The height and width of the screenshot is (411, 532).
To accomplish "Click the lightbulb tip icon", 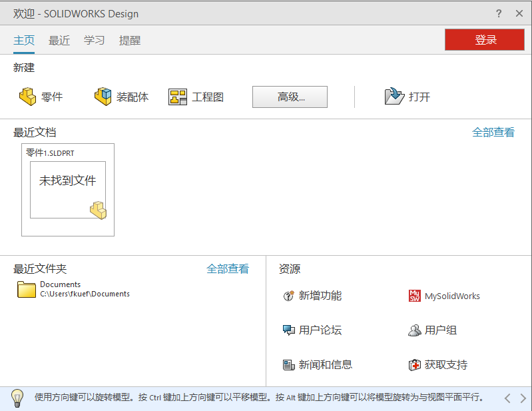I will coord(17,398).
